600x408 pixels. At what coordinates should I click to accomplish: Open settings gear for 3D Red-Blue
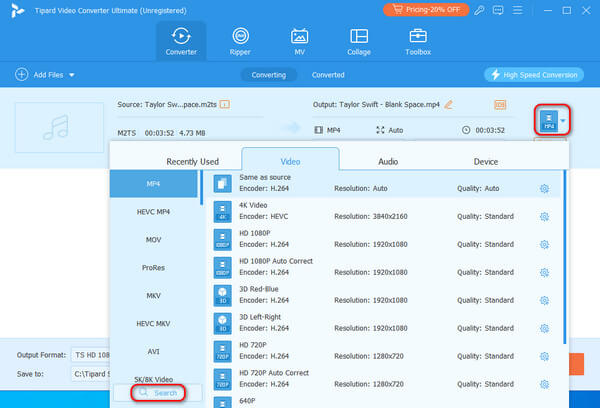[544, 300]
